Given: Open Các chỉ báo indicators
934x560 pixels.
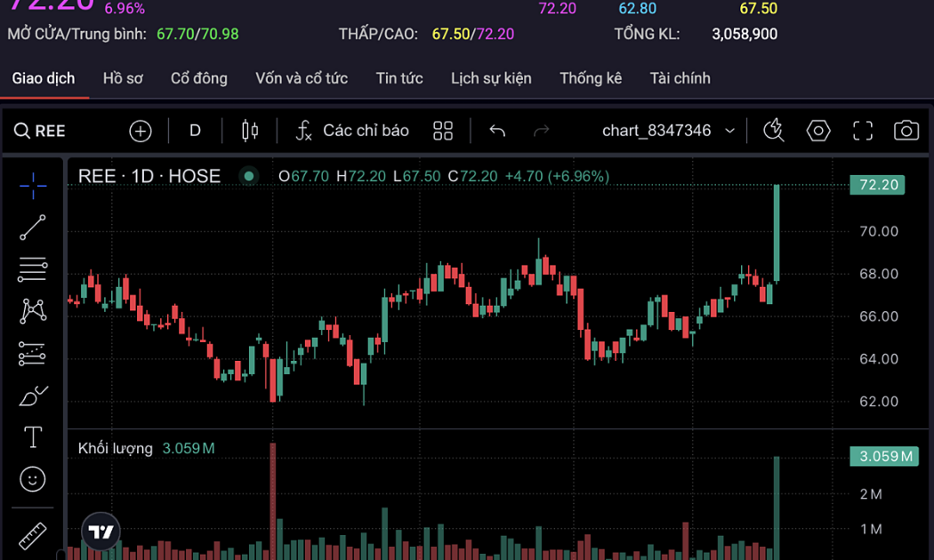Looking at the screenshot, I should point(352,131).
